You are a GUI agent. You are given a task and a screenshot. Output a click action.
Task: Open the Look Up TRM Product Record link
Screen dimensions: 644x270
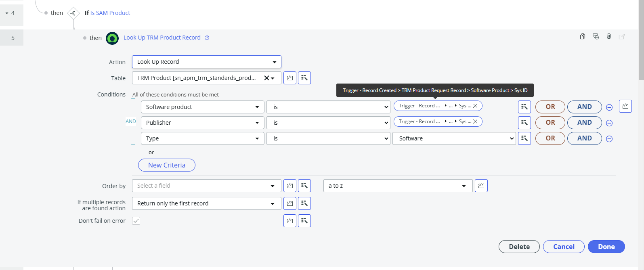162,38
